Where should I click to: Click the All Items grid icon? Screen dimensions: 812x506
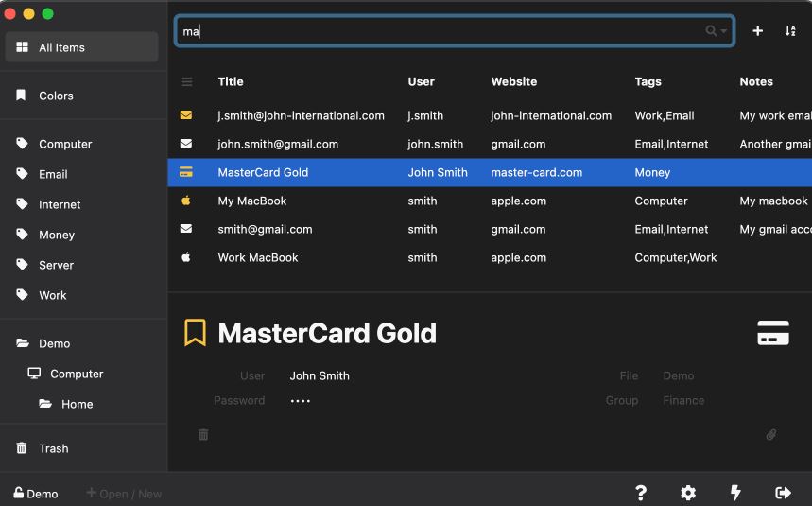click(23, 47)
